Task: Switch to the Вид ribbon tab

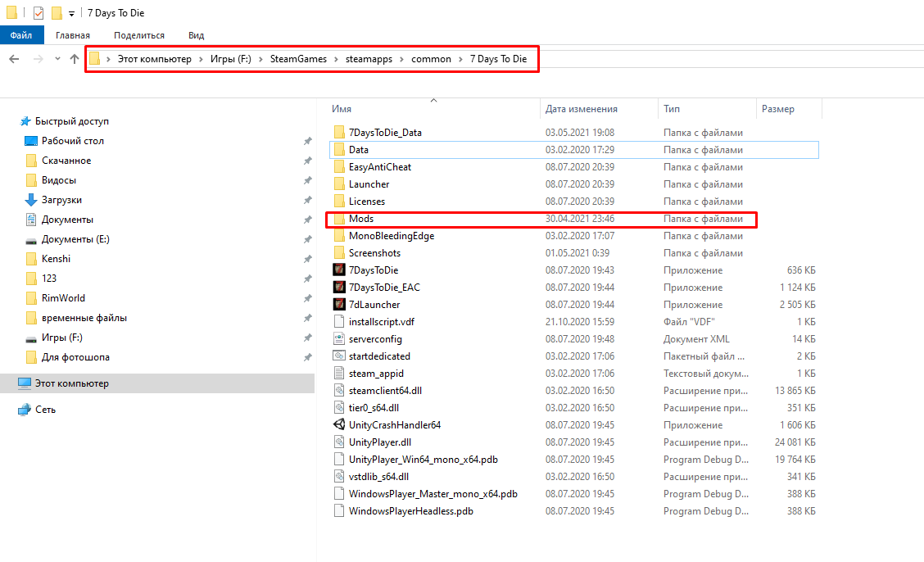Action: click(196, 35)
